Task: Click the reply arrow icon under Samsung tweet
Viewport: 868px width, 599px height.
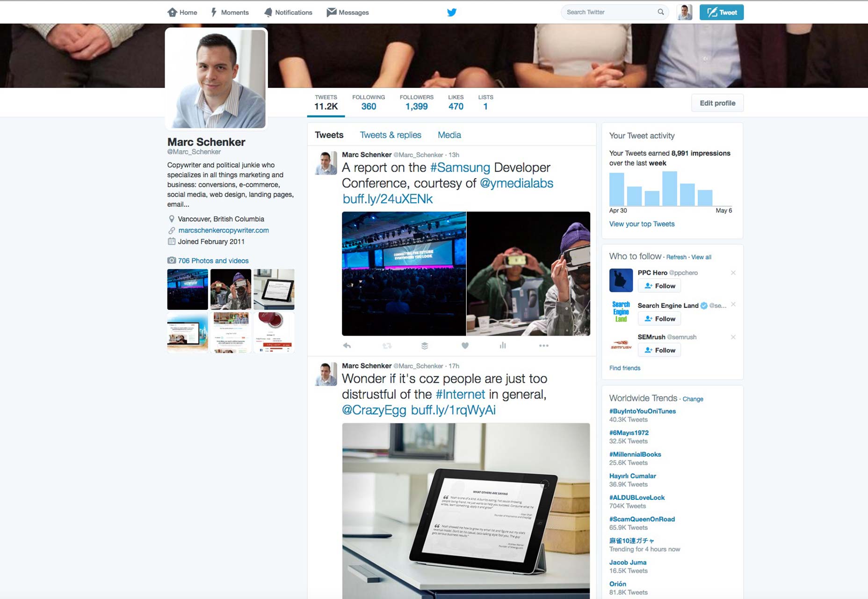Action: click(347, 346)
